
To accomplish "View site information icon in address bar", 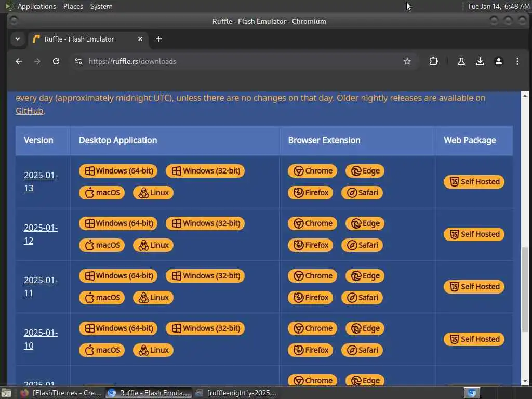I will 78,61.
